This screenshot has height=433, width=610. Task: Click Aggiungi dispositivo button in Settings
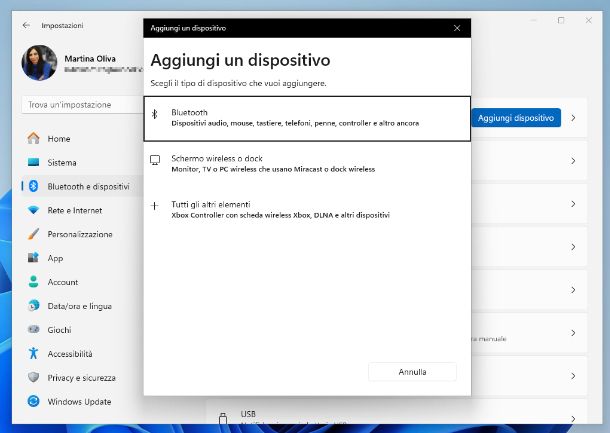(x=516, y=118)
